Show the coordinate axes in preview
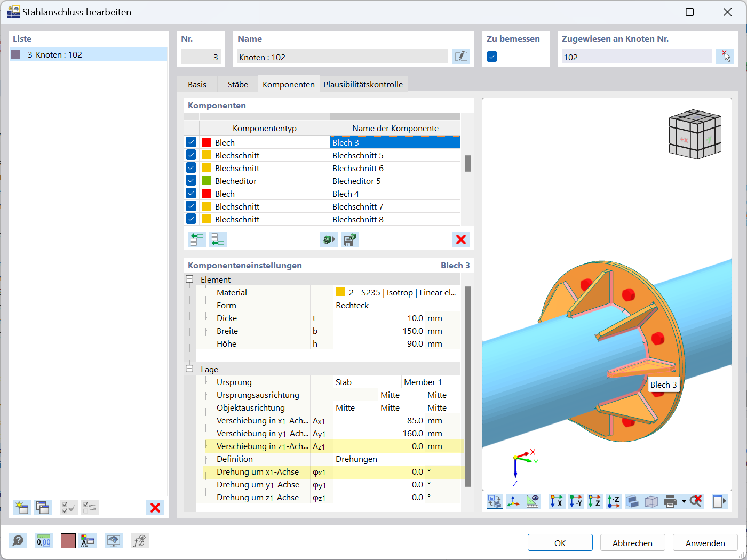747x560 pixels. [513, 501]
